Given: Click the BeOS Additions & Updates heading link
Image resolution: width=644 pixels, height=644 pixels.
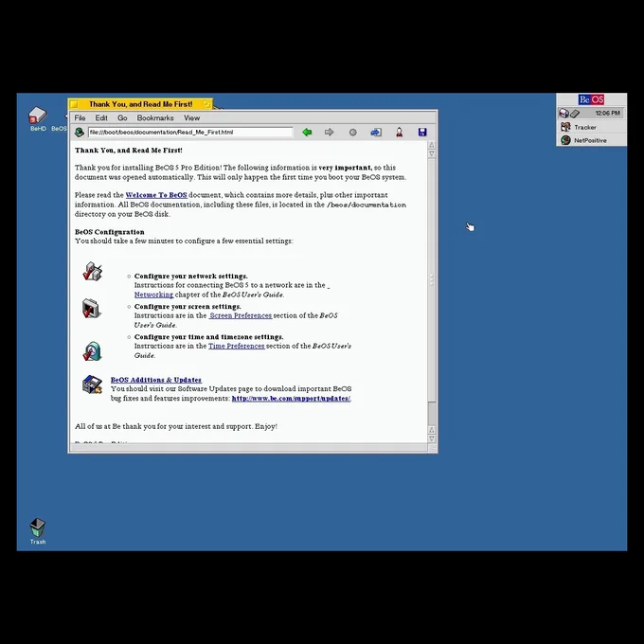Looking at the screenshot, I should 156,380.
